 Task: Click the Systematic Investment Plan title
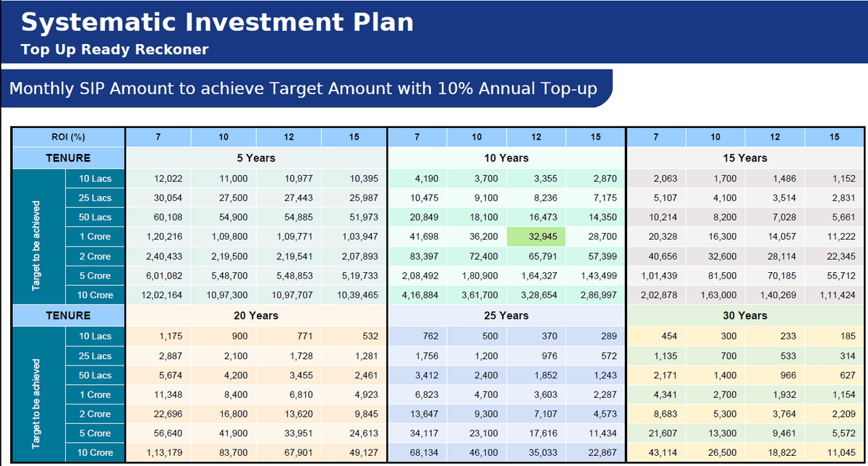point(217,22)
